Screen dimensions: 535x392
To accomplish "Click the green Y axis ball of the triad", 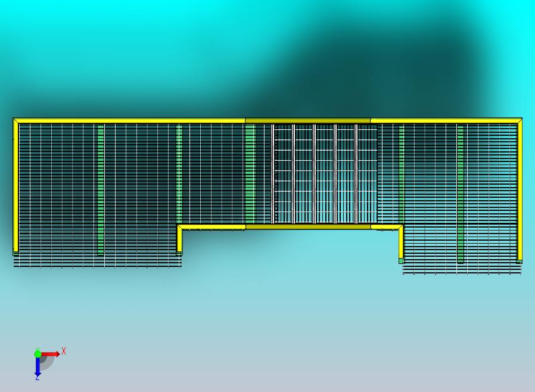I will coord(38,353).
